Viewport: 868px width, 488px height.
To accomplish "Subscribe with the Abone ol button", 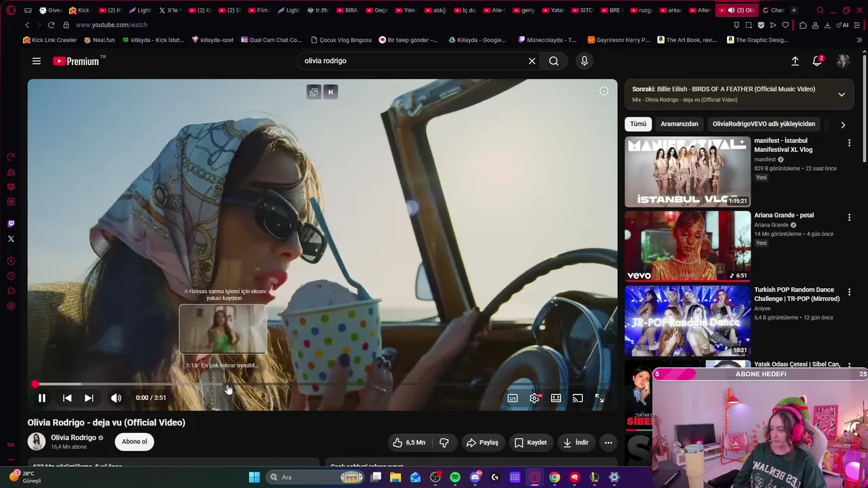I will (134, 442).
